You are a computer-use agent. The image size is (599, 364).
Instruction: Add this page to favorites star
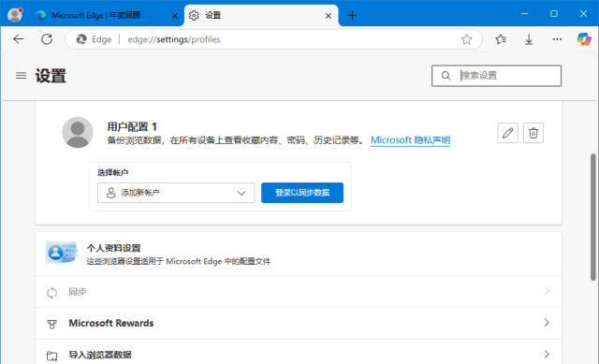tap(466, 39)
